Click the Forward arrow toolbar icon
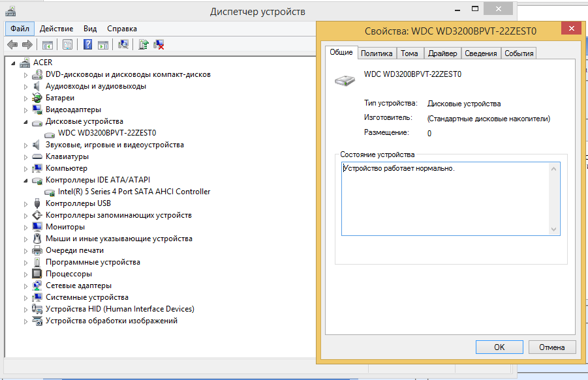The height and width of the screenshot is (380, 588). (x=27, y=45)
